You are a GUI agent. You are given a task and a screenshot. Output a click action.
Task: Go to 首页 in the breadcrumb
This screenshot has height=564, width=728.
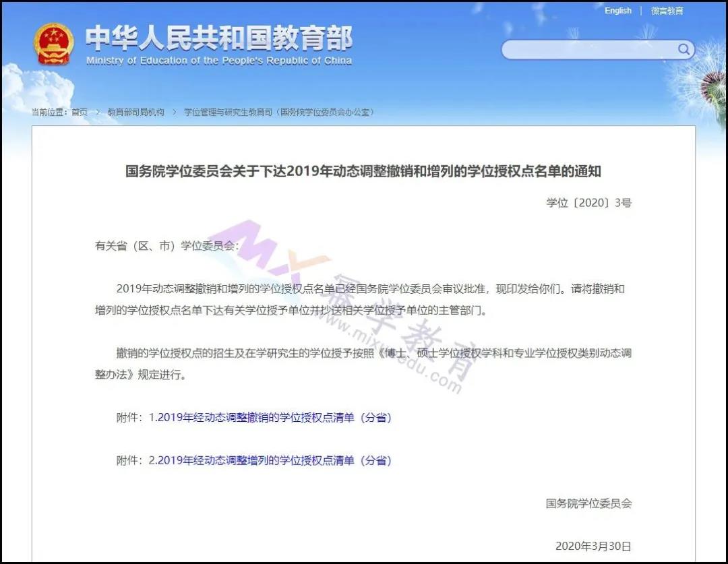[80, 112]
